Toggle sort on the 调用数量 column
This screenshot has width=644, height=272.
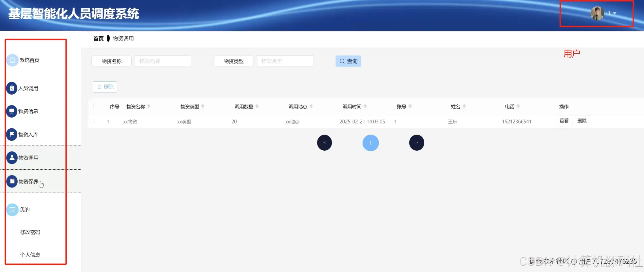click(257, 106)
